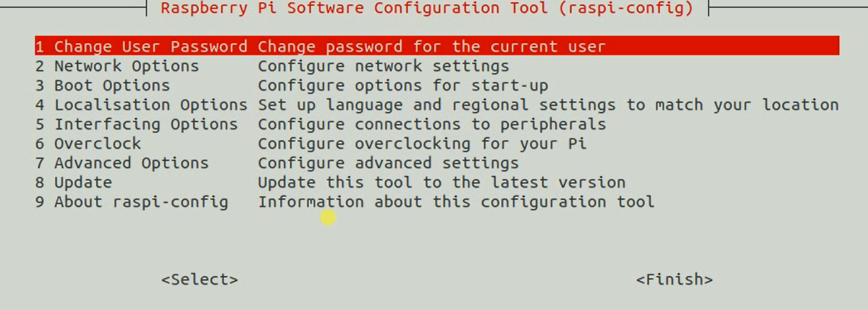This screenshot has width=868, height=309.
Task: Click the 'Configure advanced settings' description
Action: click(x=388, y=163)
